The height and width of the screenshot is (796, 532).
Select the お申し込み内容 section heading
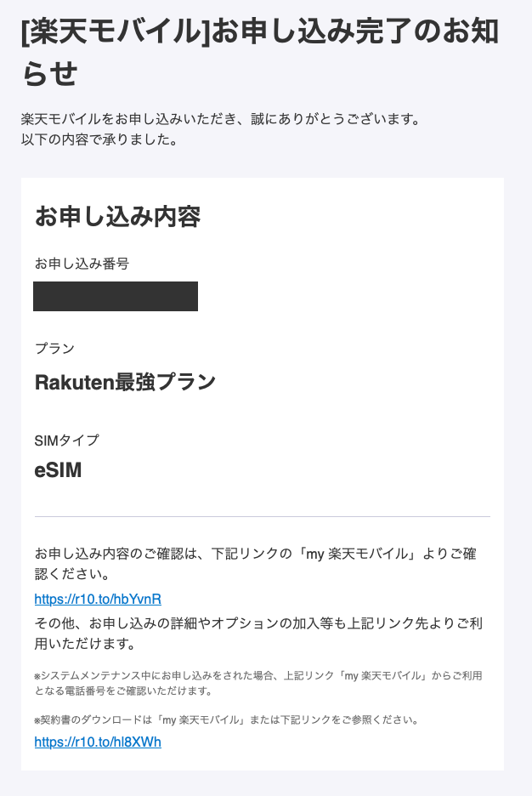(117, 216)
